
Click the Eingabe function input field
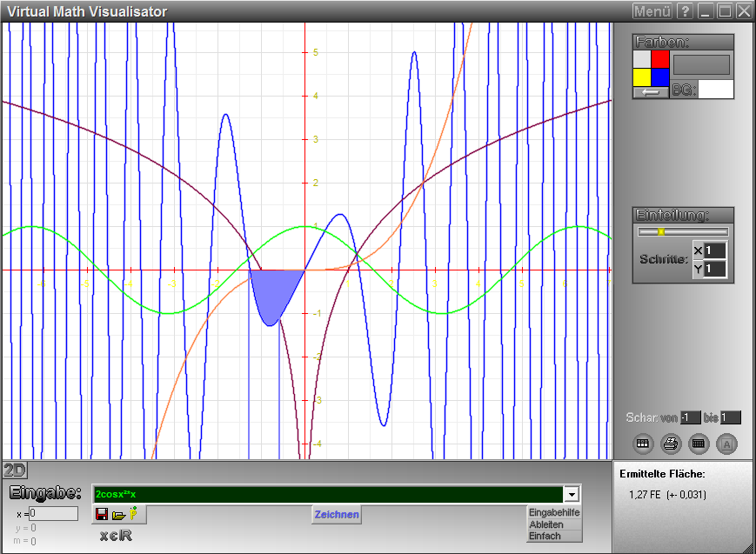pyautogui.click(x=328, y=494)
